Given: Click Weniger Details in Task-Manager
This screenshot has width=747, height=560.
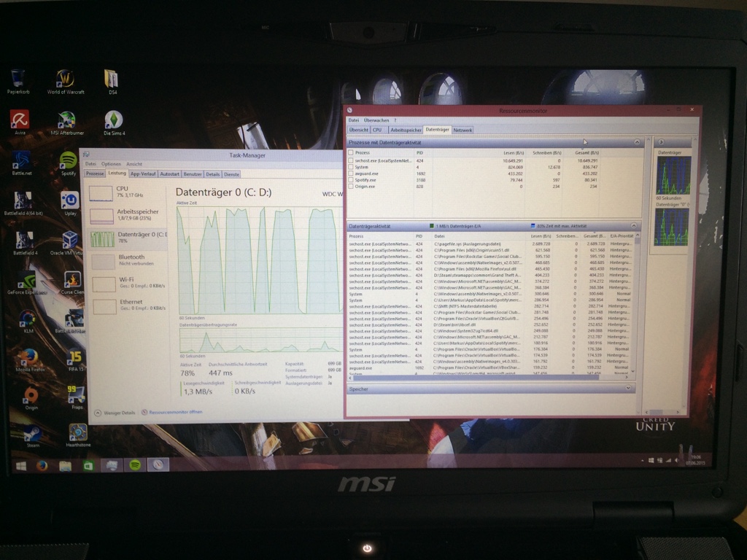Looking at the screenshot, I should 115,413.
